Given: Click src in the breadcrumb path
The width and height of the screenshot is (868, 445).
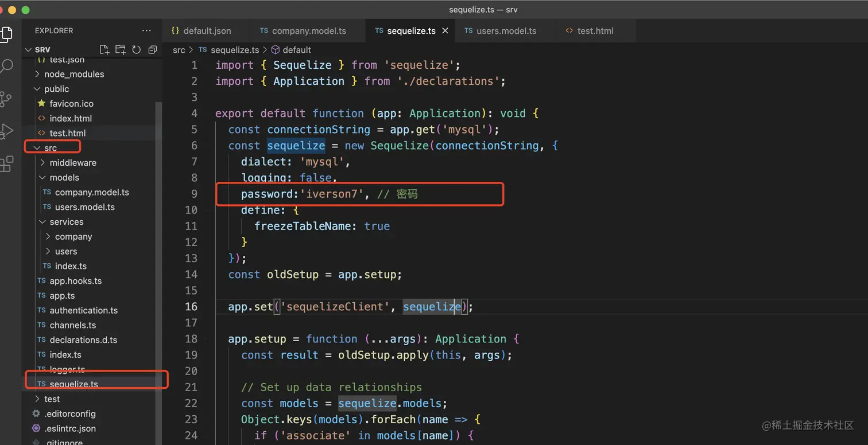Looking at the screenshot, I should pyautogui.click(x=179, y=50).
